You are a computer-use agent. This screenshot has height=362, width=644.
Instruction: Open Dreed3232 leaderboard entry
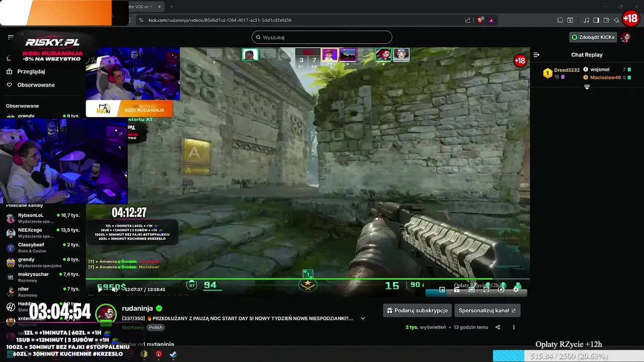pyautogui.click(x=561, y=73)
